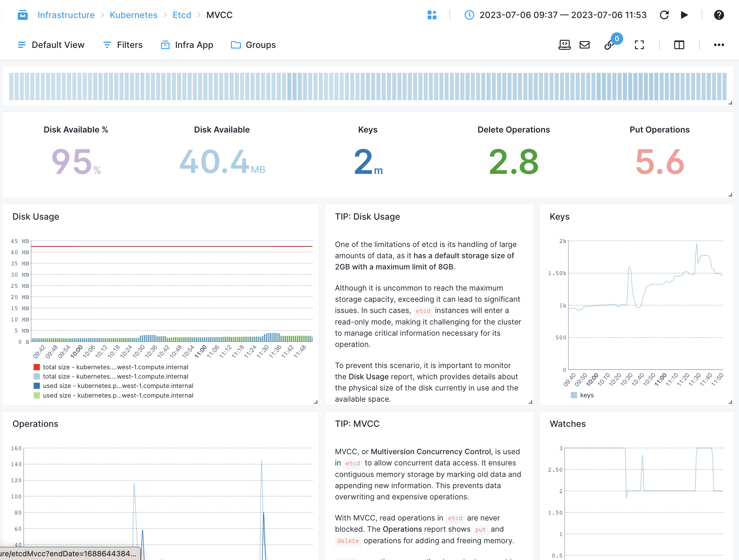Click the Disk Available 40.4 MB value

(x=222, y=162)
